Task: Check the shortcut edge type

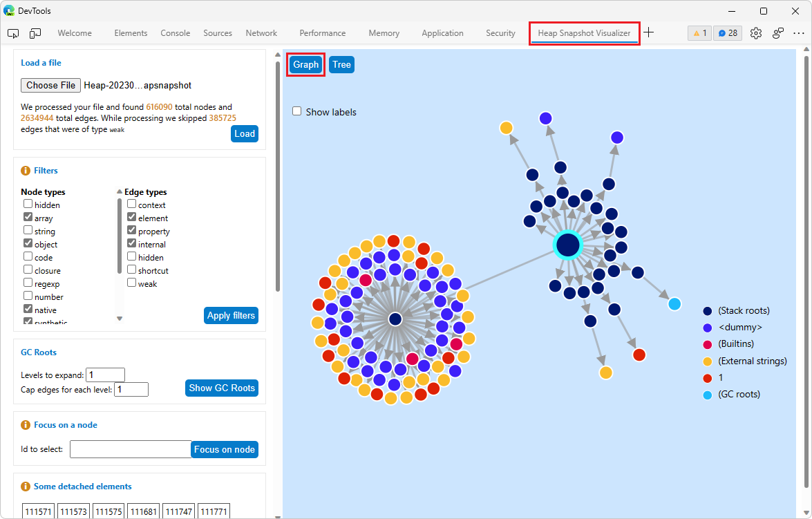Action: coord(131,270)
